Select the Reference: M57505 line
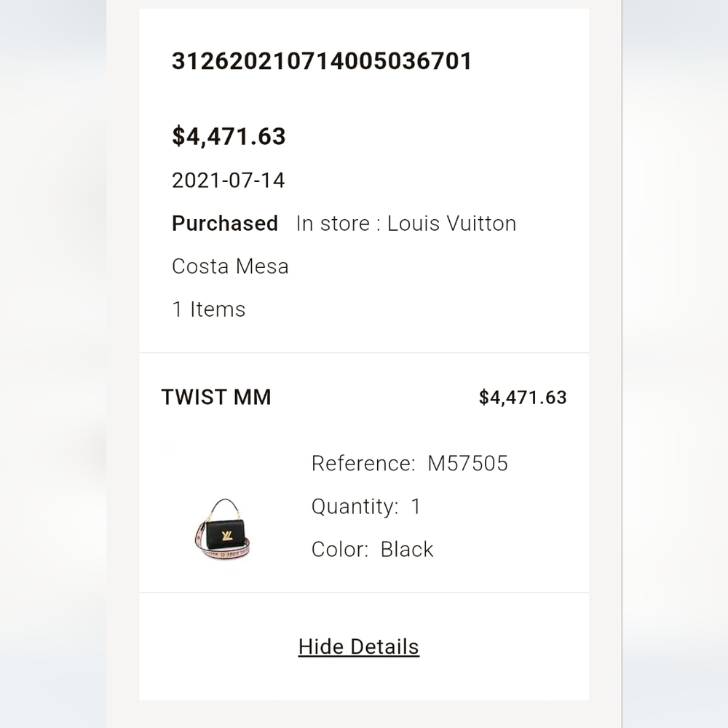The width and height of the screenshot is (728, 728). tap(409, 463)
